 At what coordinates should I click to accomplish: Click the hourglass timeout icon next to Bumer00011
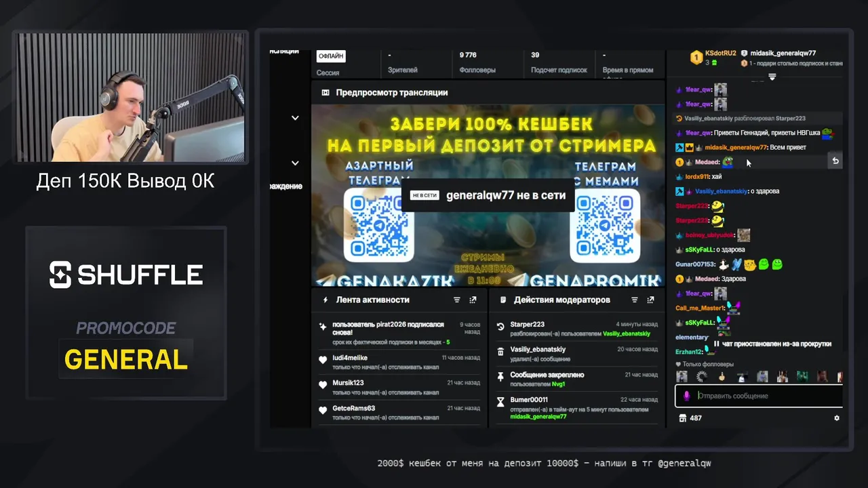pos(500,402)
